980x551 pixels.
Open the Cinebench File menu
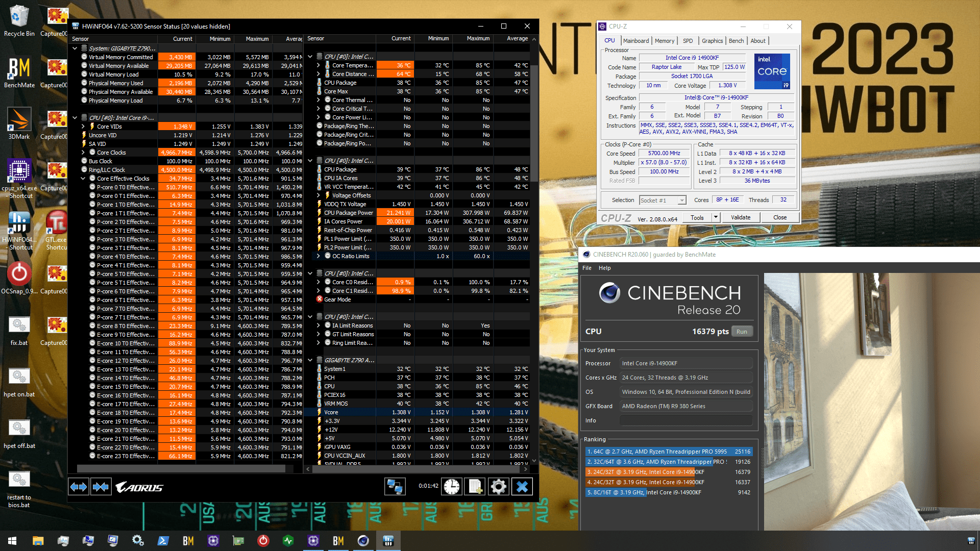pyautogui.click(x=587, y=268)
